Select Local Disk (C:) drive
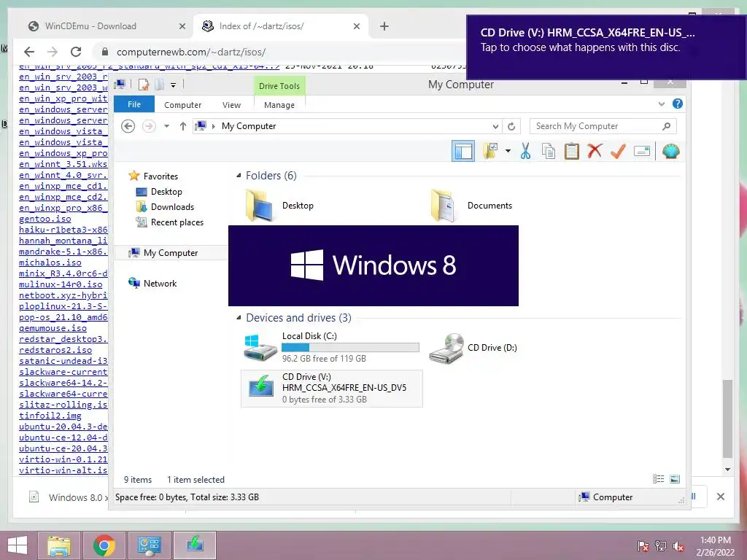The height and width of the screenshot is (560, 747). [332, 347]
